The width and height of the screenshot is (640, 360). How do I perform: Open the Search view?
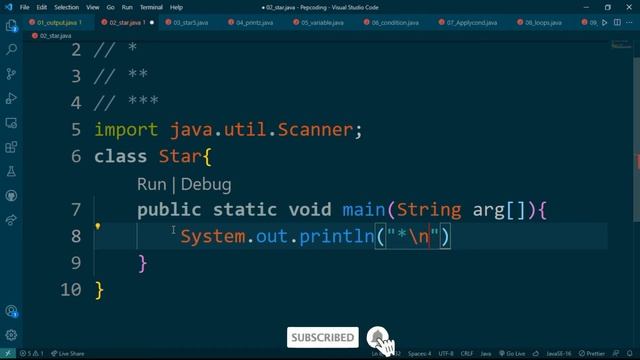11,49
